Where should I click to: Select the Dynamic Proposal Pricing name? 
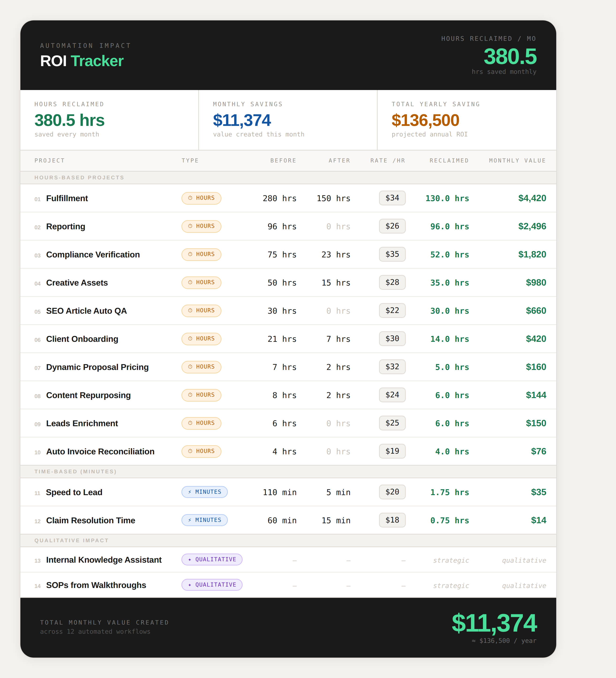(97, 367)
